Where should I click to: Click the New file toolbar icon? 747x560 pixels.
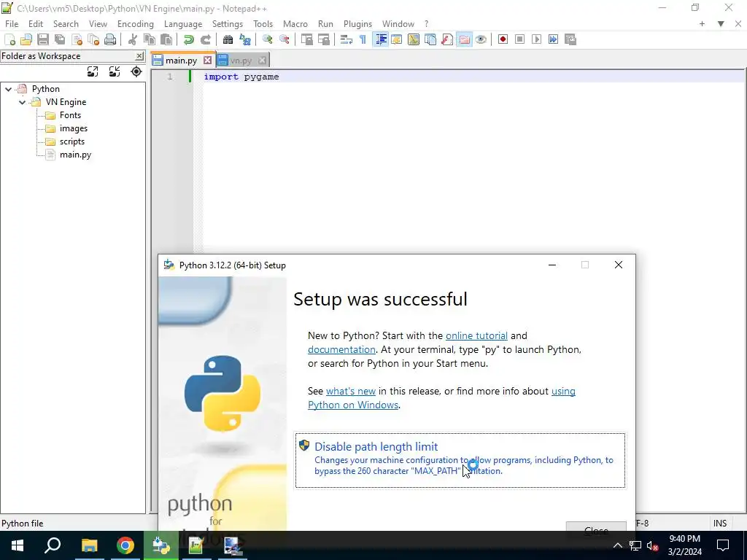point(9,39)
